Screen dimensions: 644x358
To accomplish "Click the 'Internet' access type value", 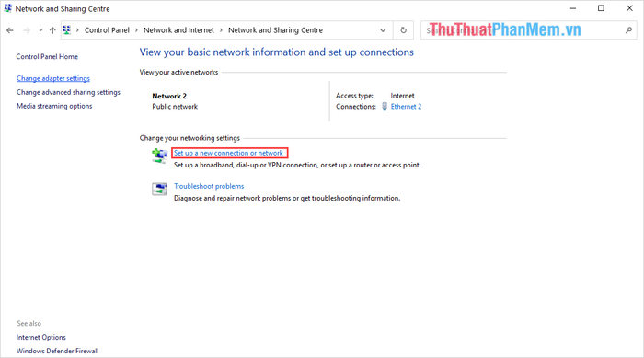I will 403,96.
